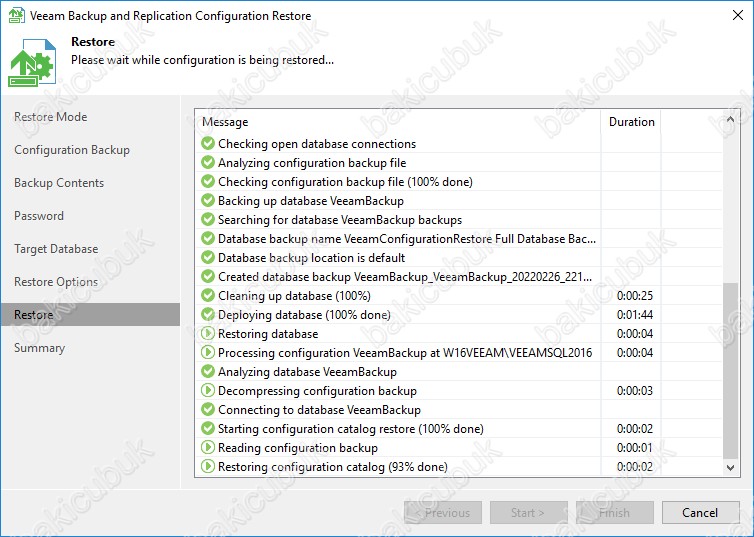Click the log scrollbar up arrow
The height and width of the screenshot is (537, 754).
730,120
